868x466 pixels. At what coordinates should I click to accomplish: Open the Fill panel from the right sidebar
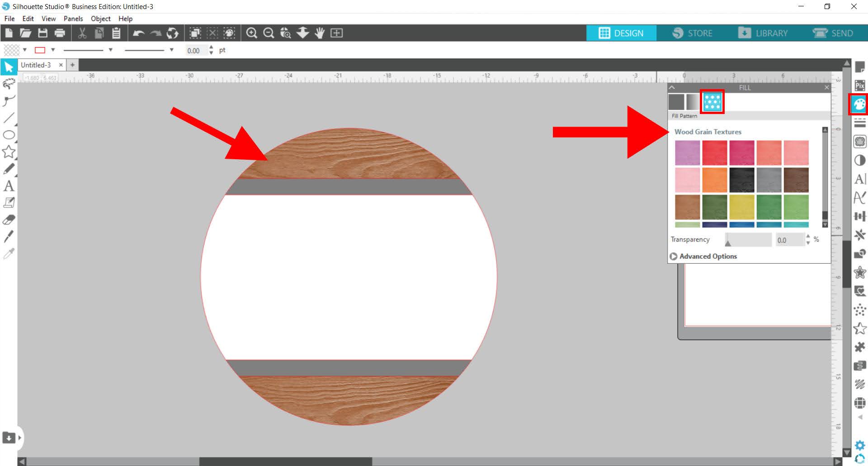pyautogui.click(x=859, y=105)
